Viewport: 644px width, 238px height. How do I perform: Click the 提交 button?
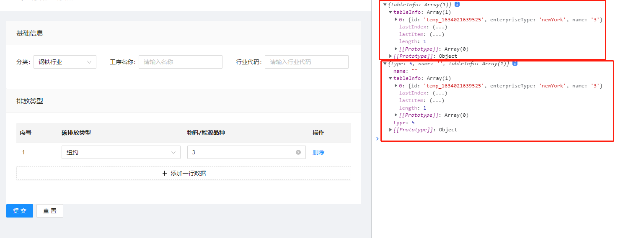tap(20, 211)
